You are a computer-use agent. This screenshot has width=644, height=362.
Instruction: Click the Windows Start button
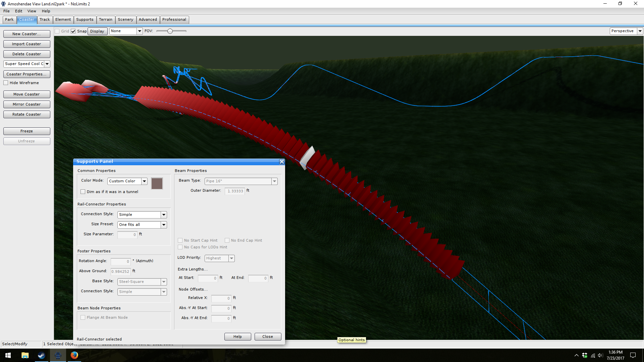coord(8,355)
